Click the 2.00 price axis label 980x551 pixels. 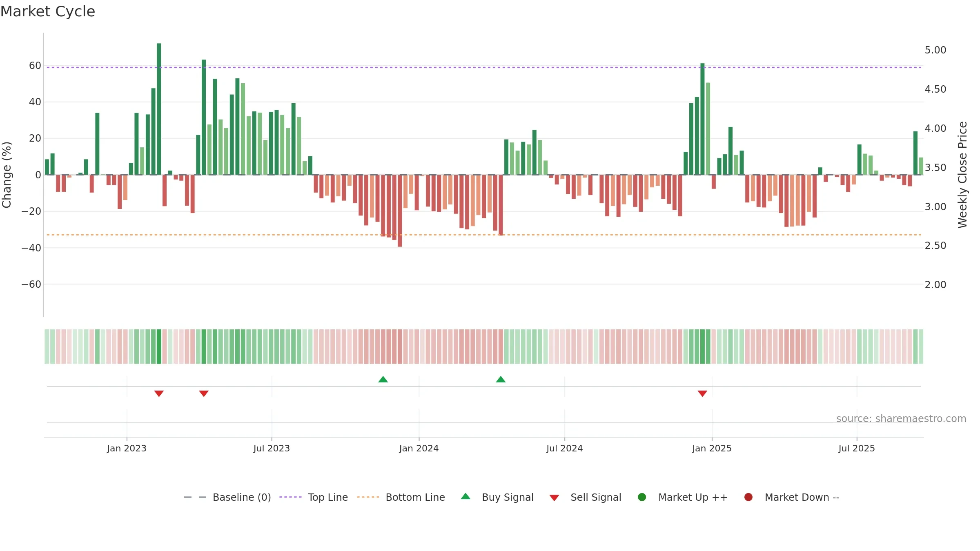[935, 285]
